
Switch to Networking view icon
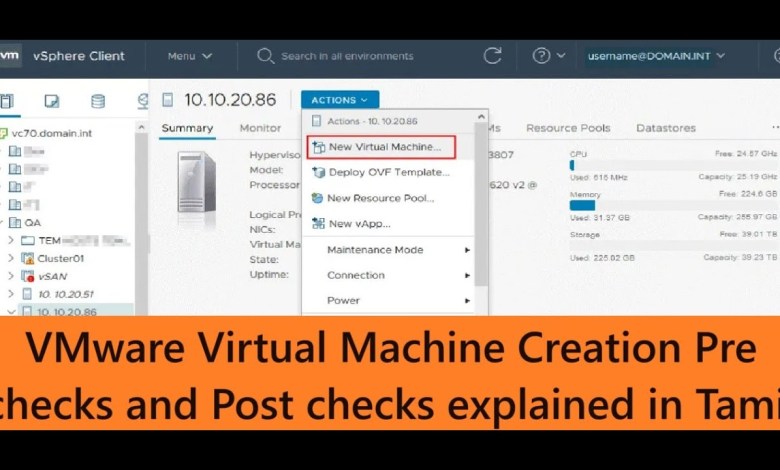(x=143, y=101)
